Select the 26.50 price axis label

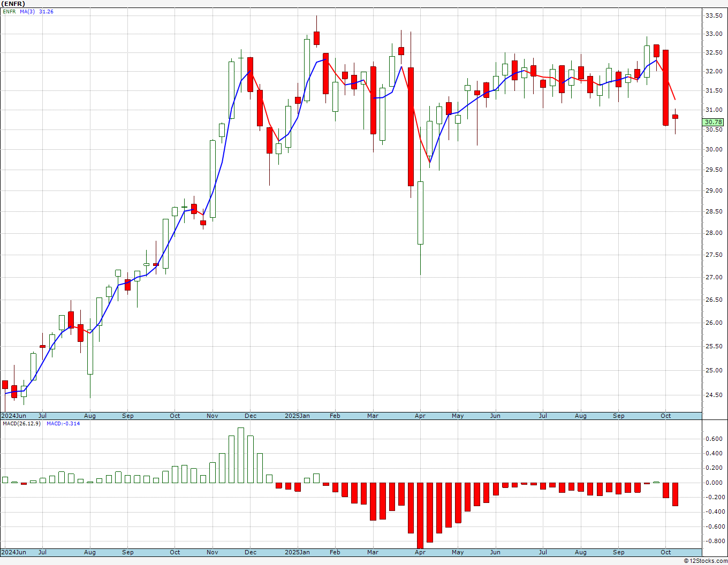click(x=714, y=300)
